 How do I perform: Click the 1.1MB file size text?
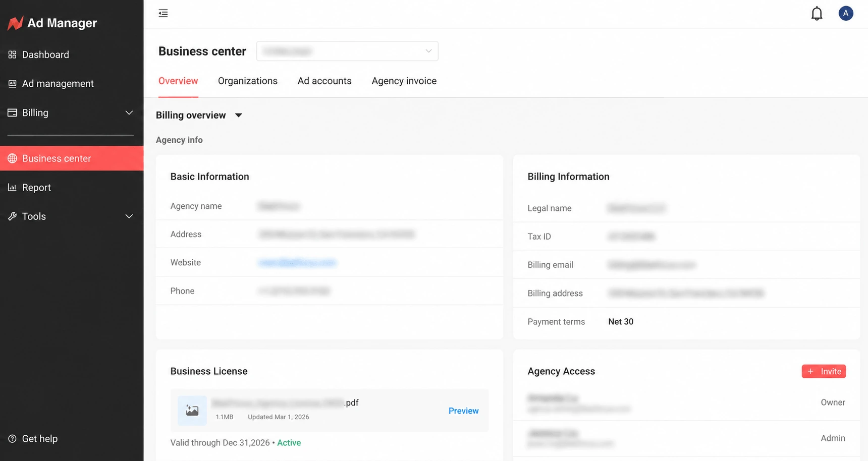pyautogui.click(x=225, y=417)
